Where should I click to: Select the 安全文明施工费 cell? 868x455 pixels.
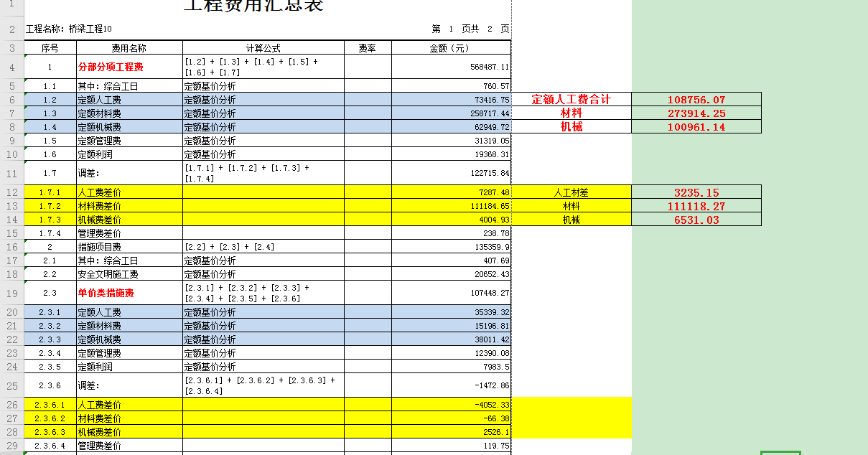(129, 274)
